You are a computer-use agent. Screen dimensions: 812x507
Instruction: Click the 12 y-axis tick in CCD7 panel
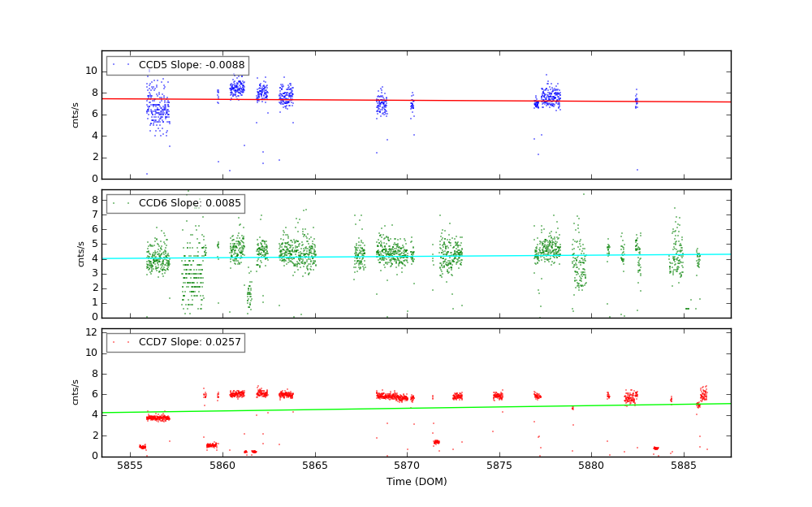click(92, 332)
